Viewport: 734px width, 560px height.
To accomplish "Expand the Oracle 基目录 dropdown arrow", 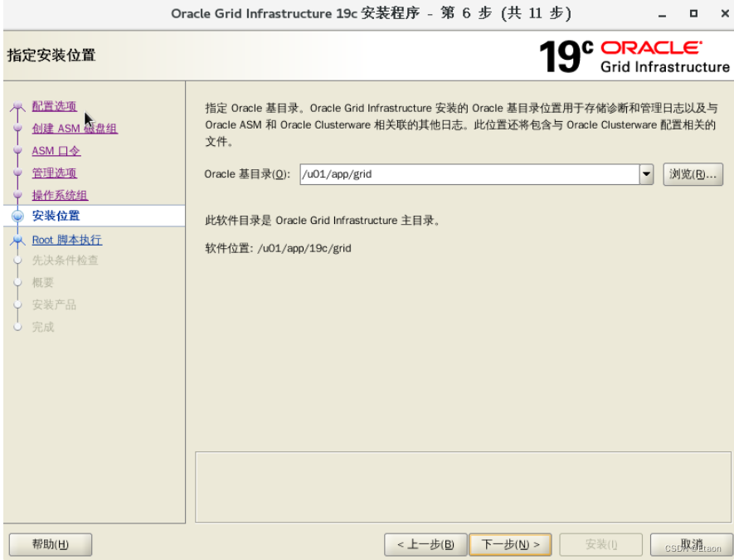I will (x=646, y=174).
